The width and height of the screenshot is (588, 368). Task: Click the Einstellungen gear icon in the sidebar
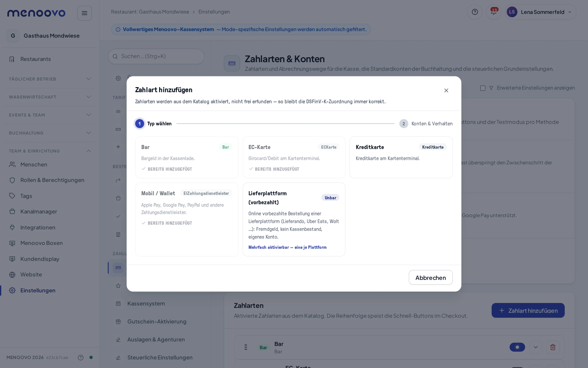pos(12,290)
